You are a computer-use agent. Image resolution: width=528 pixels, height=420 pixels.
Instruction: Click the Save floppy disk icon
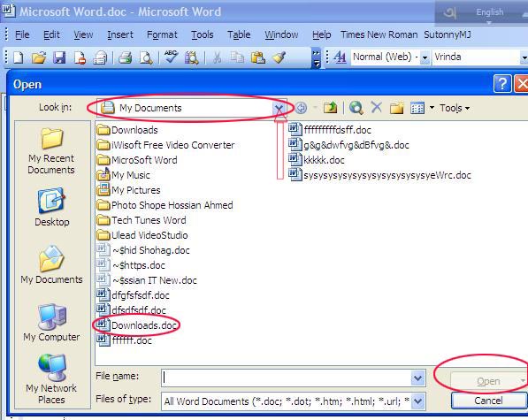point(59,57)
